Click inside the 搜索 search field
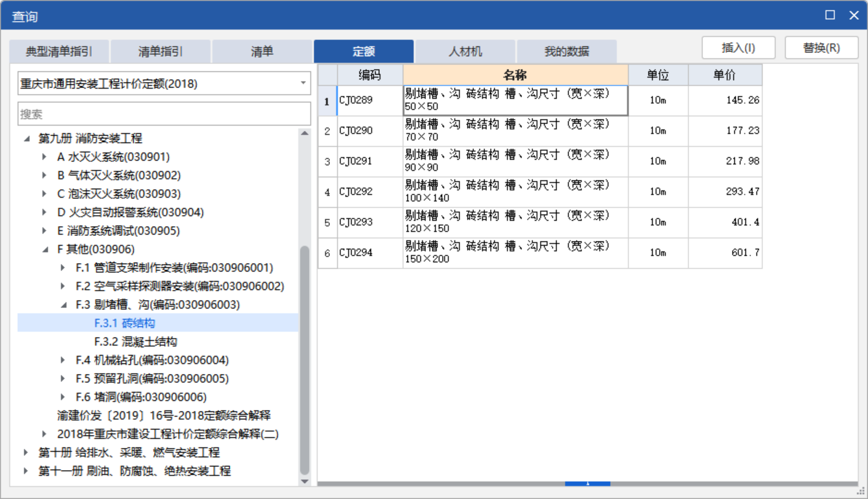The image size is (868, 499). coord(154,113)
